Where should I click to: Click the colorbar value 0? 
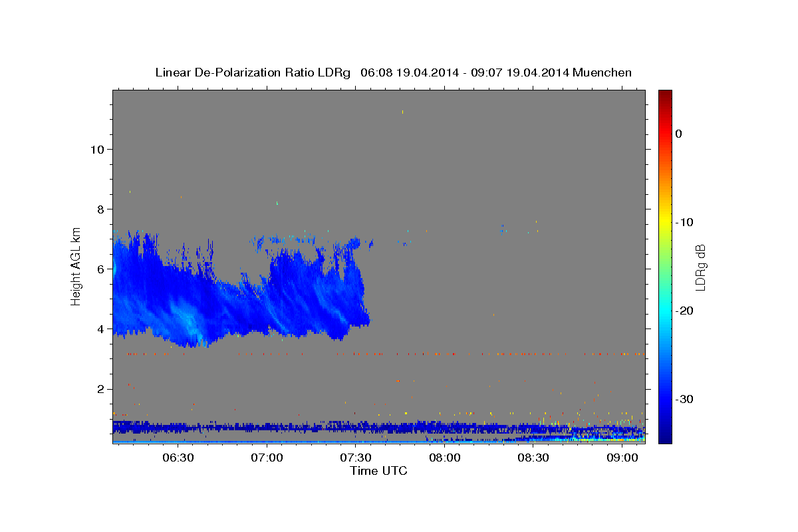679,134
